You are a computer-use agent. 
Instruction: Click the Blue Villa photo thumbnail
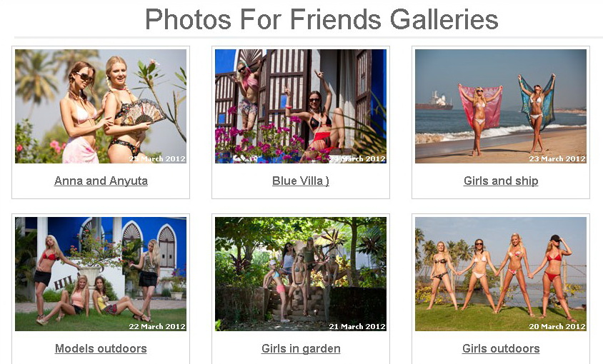pos(301,106)
